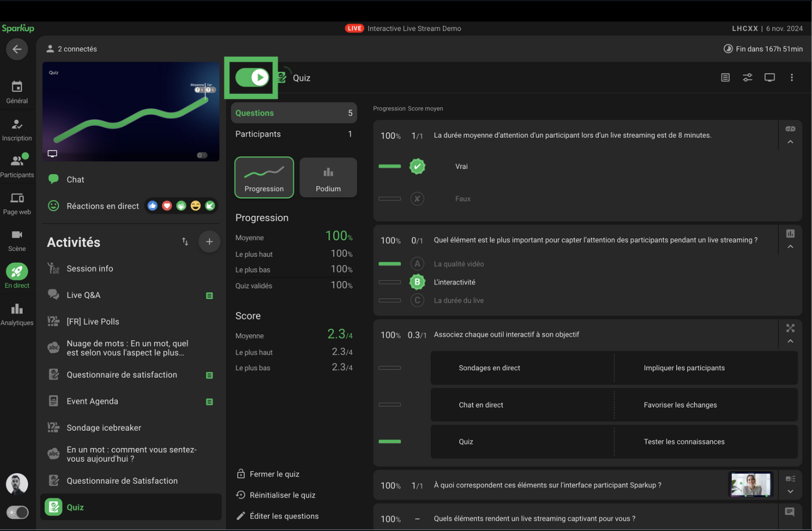
Task: Expand the Sparkup interface question
Action: click(790, 492)
